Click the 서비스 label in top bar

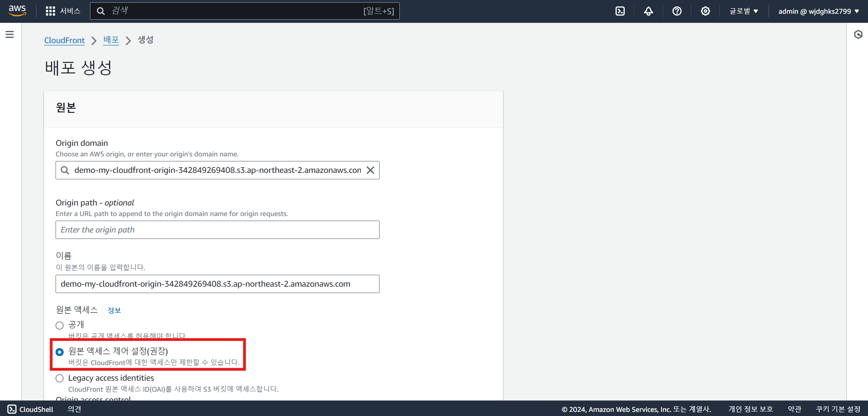(70, 11)
